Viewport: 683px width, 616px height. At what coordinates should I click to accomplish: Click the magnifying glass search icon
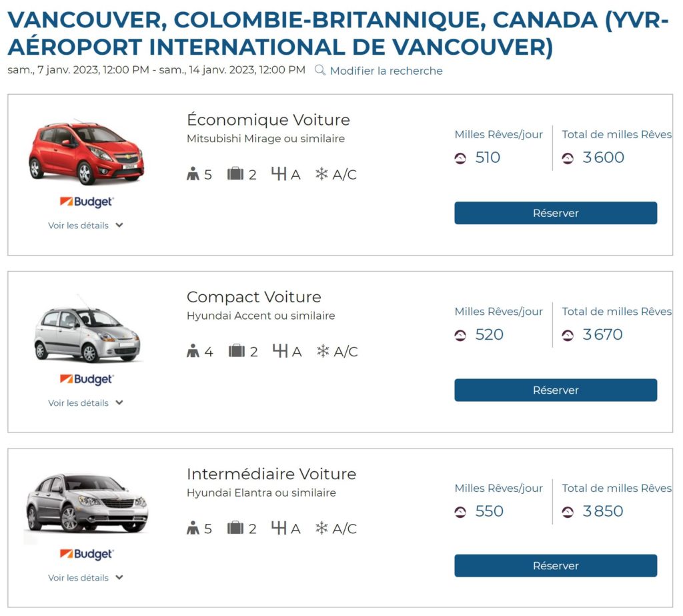tap(320, 70)
